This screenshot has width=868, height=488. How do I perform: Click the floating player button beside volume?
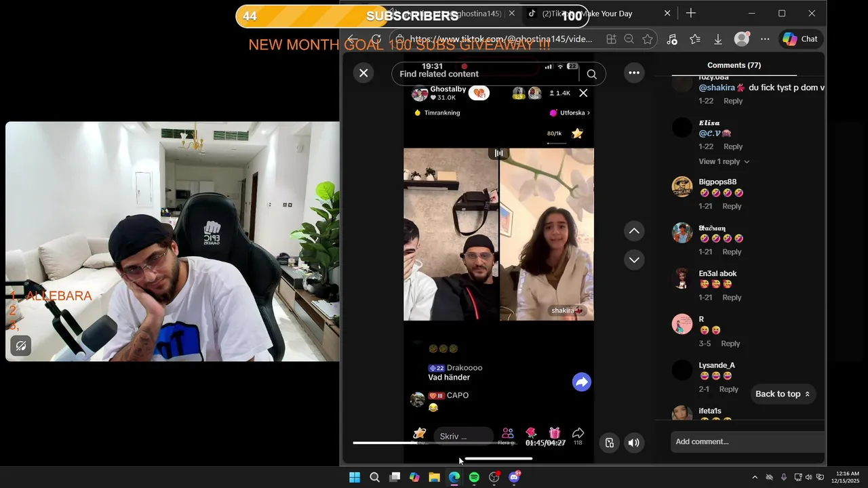click(610, 443)
